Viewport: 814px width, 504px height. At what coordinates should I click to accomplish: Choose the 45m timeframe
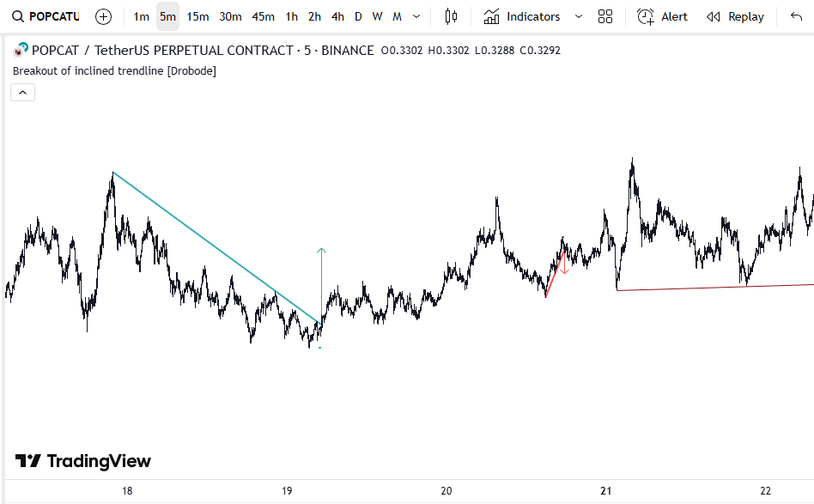[263, 16]
